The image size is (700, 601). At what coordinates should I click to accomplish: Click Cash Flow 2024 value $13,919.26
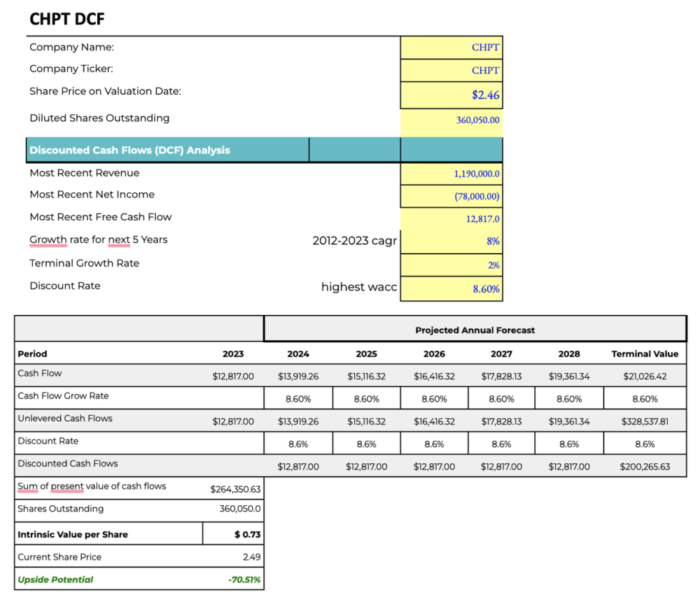click(298, 376)
